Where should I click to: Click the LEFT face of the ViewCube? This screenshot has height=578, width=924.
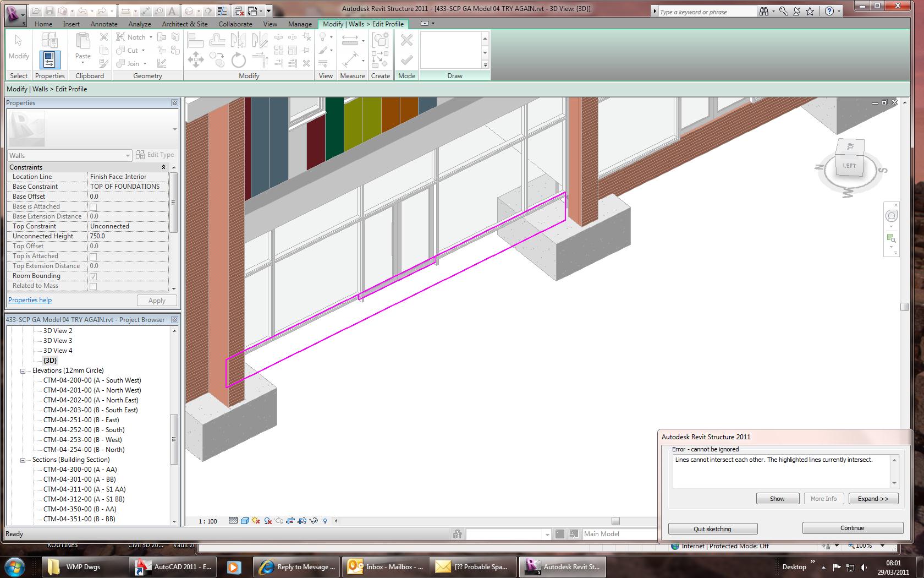849,165
